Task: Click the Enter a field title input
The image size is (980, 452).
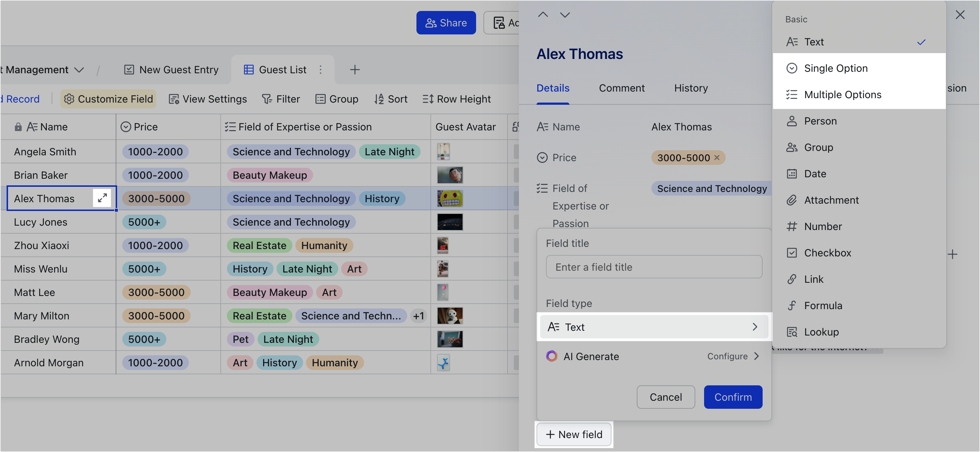Action: (x=654, y=267)
